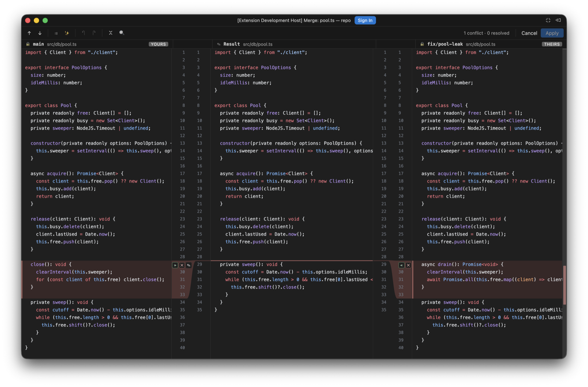Open search with the magnifier icon

pyautogui.click(x=122, y=33)
